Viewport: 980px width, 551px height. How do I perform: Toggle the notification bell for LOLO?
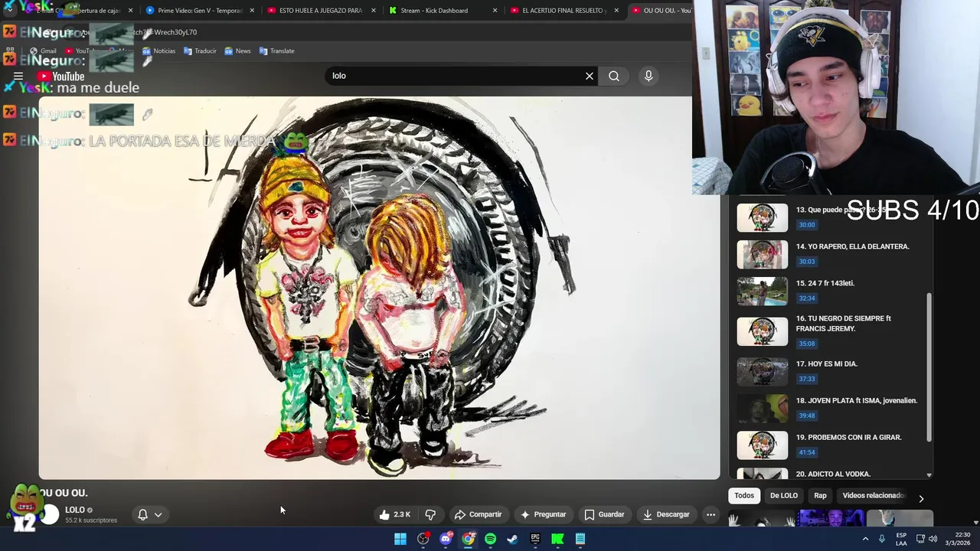click(142, 514)
